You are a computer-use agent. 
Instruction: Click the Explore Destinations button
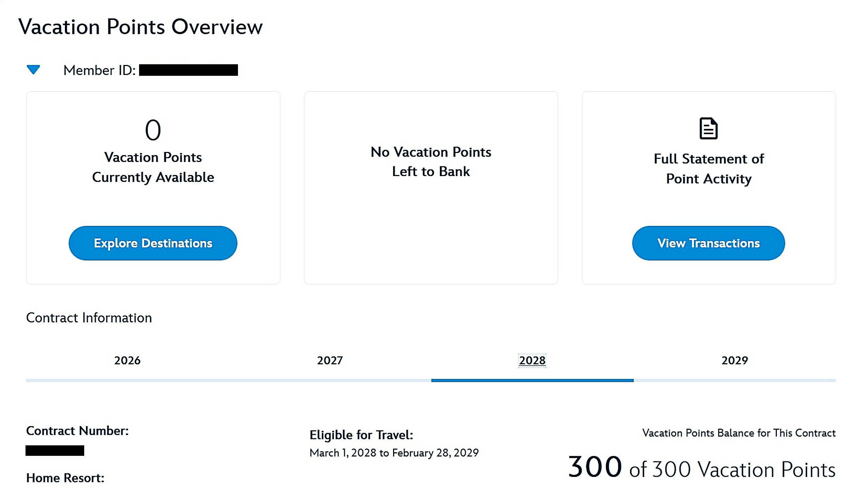pos(153,243)
